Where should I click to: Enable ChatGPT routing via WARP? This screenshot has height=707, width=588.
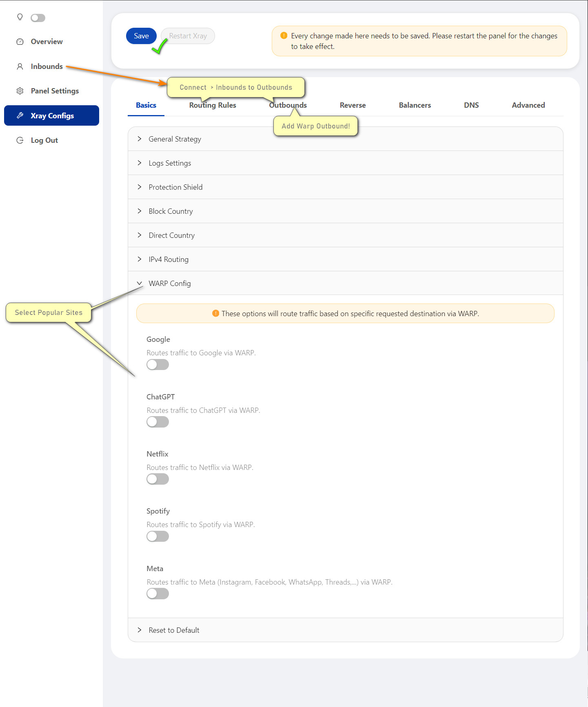(x=158, y=422)
